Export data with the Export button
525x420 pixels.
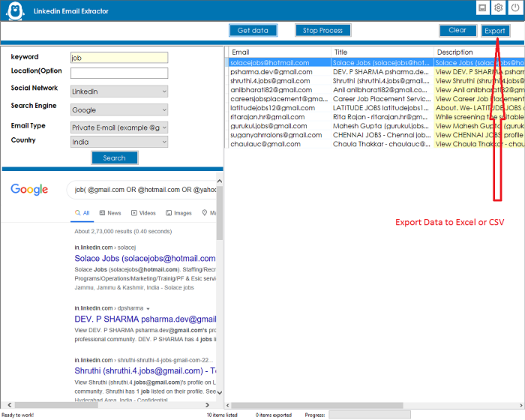495,31
